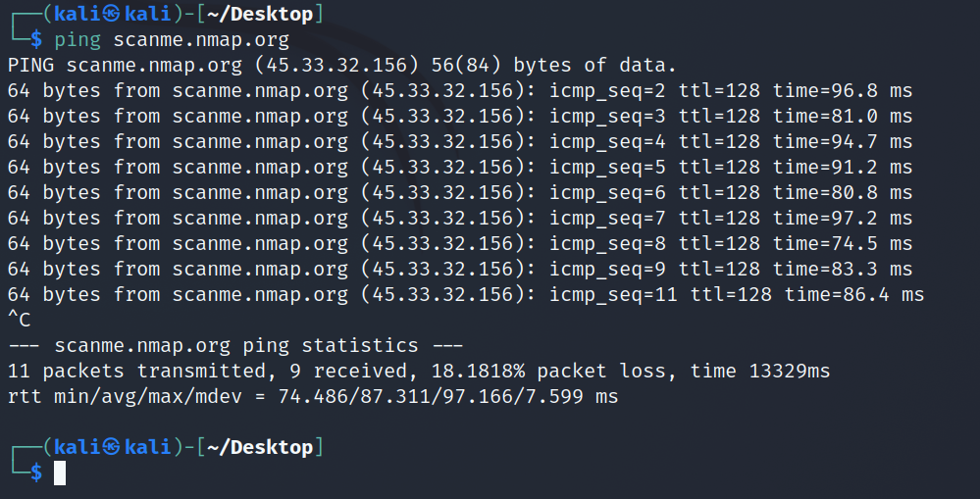Click the Kali symbol in the bottom prompt
The height and width of the screenshot is (499, 980).
click(110, 447)
